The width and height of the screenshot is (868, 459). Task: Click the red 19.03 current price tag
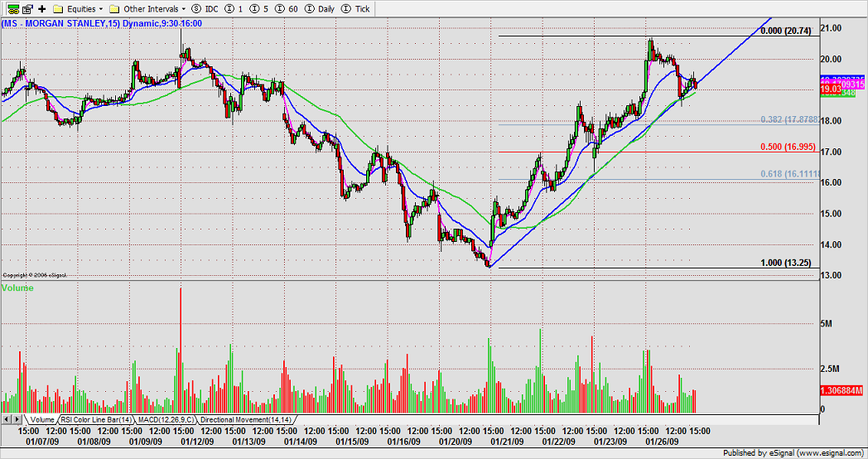(x=832, y=89)
